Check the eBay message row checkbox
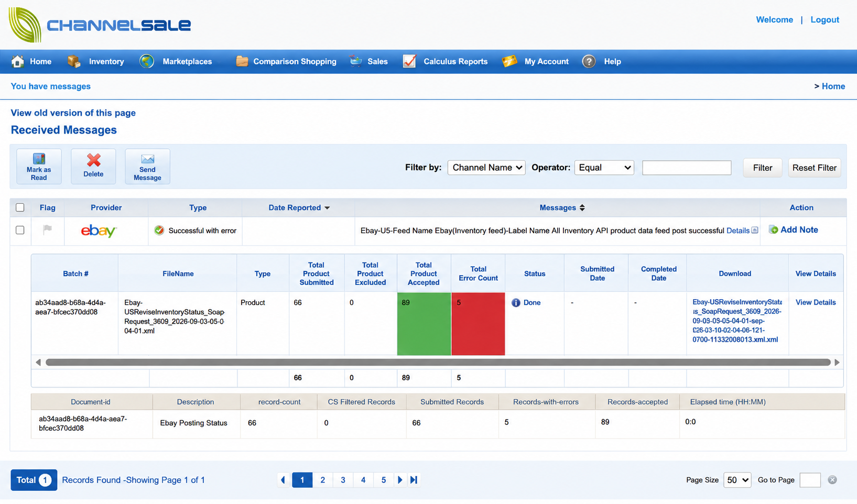The image size is (857, 504). pyautogui.click(x=20, y=230)
